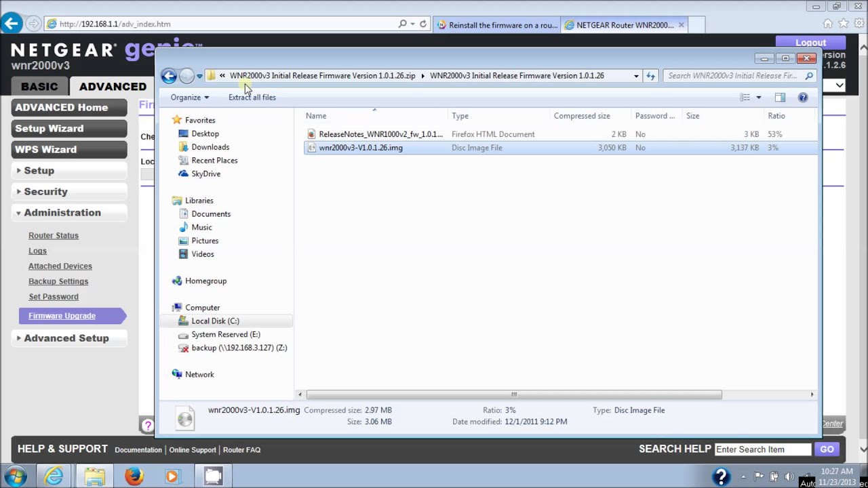Open the address bar history dropdown

(636, 76)
